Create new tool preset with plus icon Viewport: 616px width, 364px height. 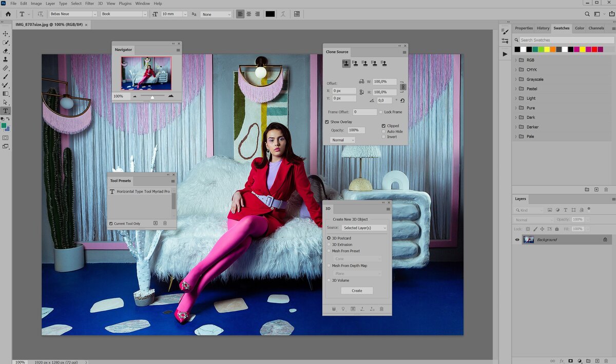pyautogui.click(x=156, y=224)
